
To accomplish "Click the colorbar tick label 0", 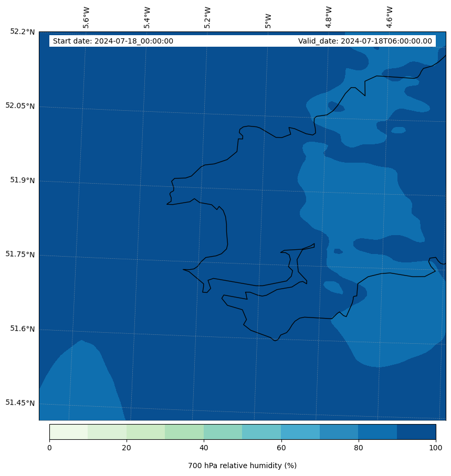I will [49, 448].
